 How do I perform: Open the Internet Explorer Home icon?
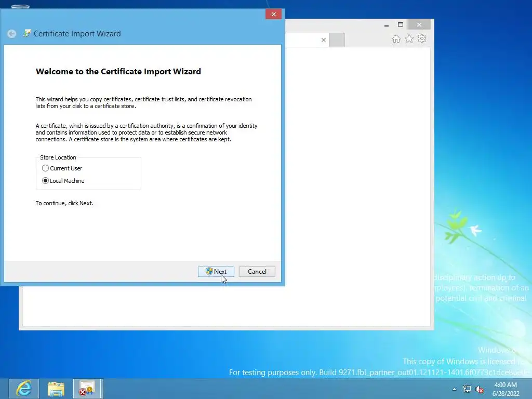tap(396, 38)
